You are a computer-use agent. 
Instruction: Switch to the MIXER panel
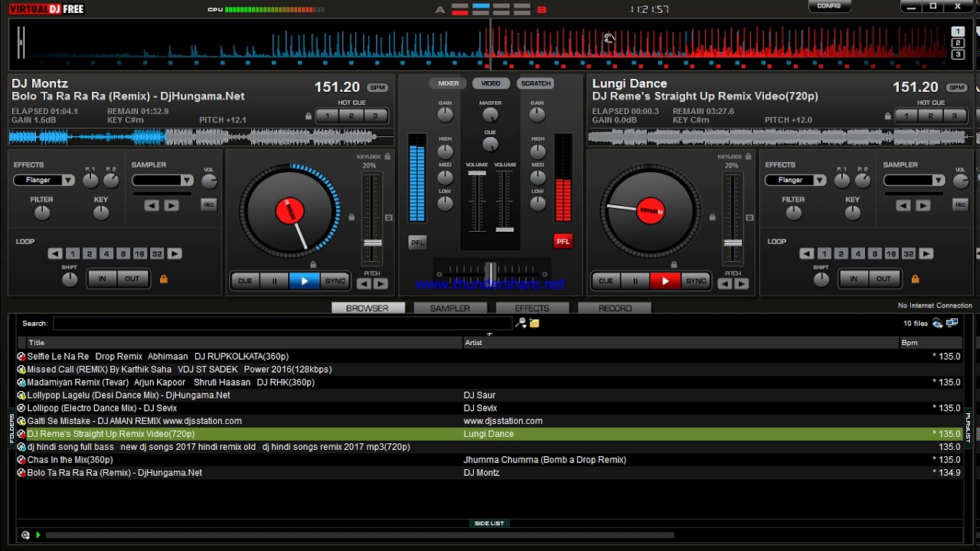pyautogui.click(x=449, y=83)
